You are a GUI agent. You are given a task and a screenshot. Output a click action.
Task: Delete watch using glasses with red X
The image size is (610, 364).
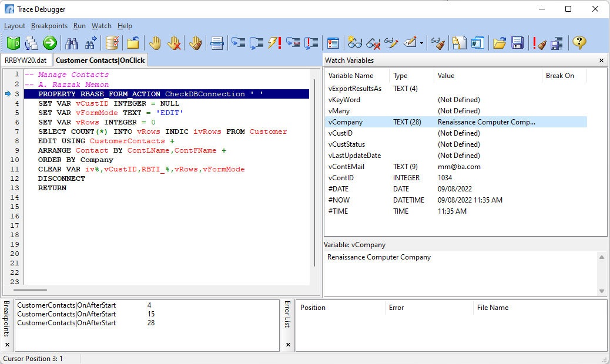pyautogui.click(x=373, y=43)
